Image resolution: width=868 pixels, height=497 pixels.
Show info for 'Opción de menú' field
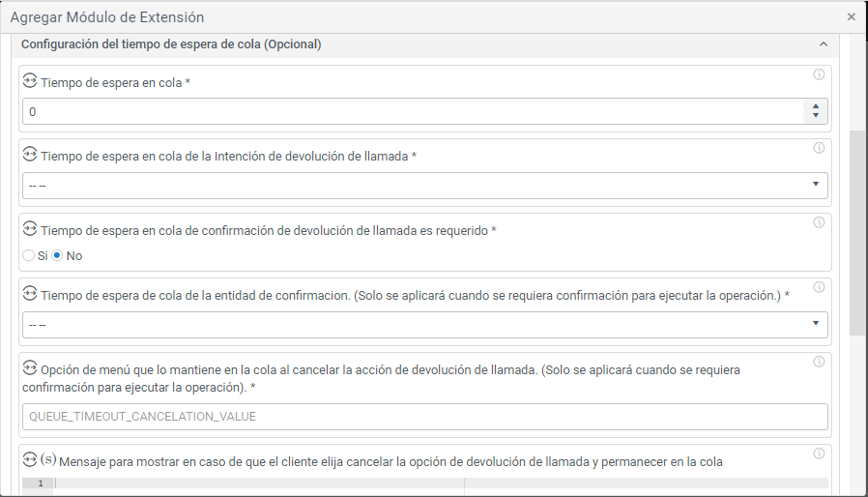point(819,362)
